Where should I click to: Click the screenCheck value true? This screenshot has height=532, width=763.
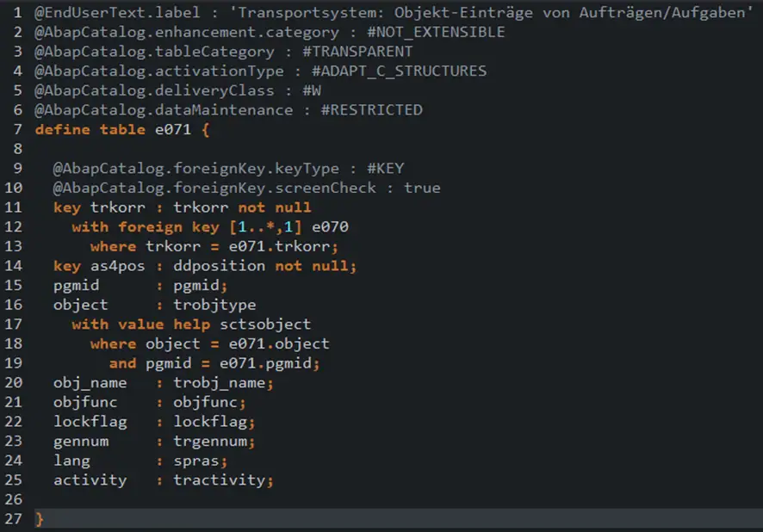click(x=422, y=188)
